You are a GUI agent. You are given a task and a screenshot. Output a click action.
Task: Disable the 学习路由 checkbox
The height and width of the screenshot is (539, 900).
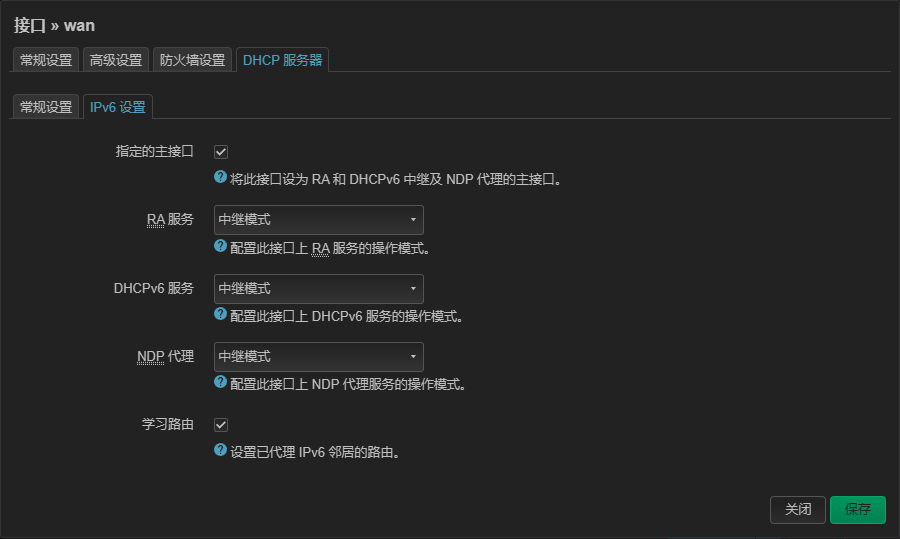pos(221,425)
